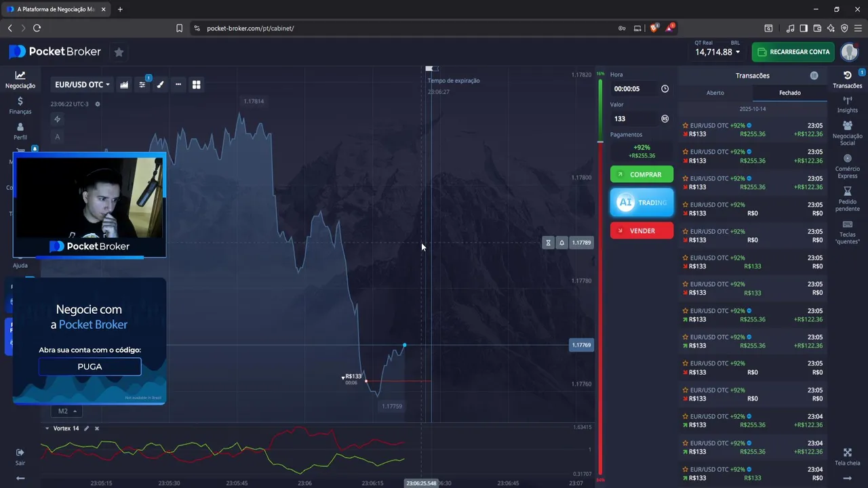The width and height of the screenshot is (868, 488).
Task: Click the Brave shields icon
Action: click(x=654, y=28)
